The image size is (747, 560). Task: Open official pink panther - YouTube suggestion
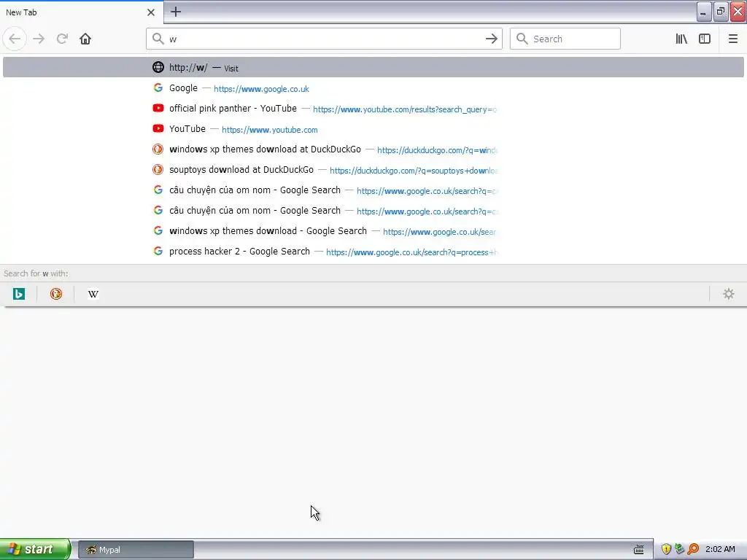coord(373,109)
